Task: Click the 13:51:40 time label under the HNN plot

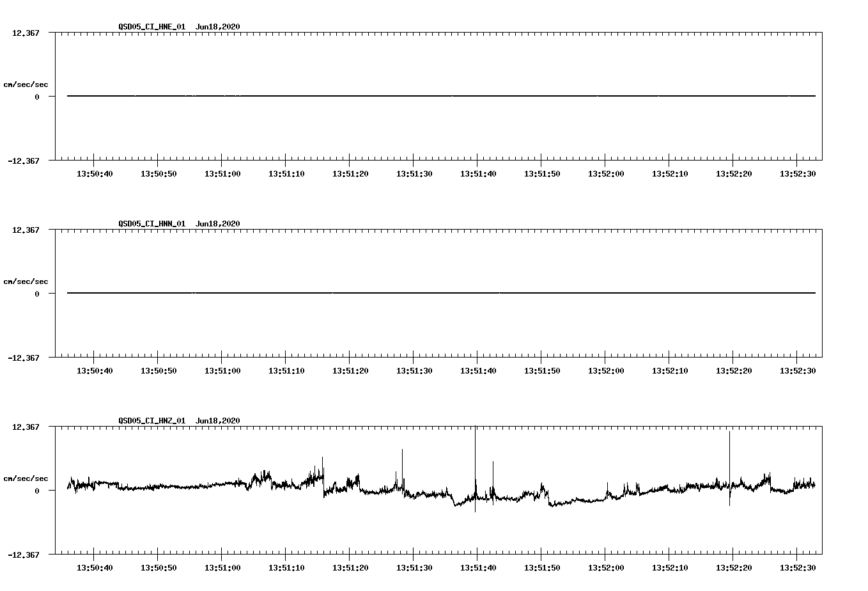Action: point(478,371)
